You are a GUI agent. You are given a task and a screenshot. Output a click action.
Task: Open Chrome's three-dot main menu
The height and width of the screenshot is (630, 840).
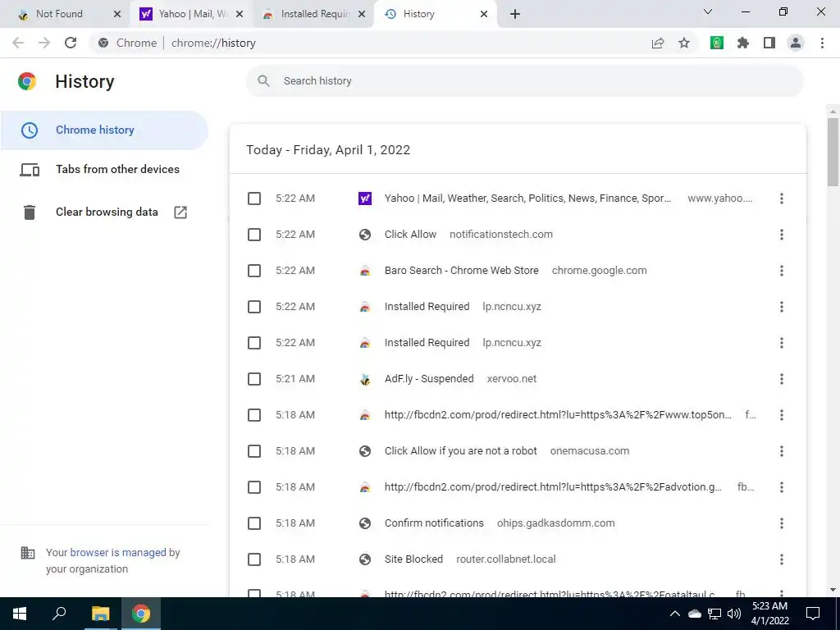tap(822, 43)
